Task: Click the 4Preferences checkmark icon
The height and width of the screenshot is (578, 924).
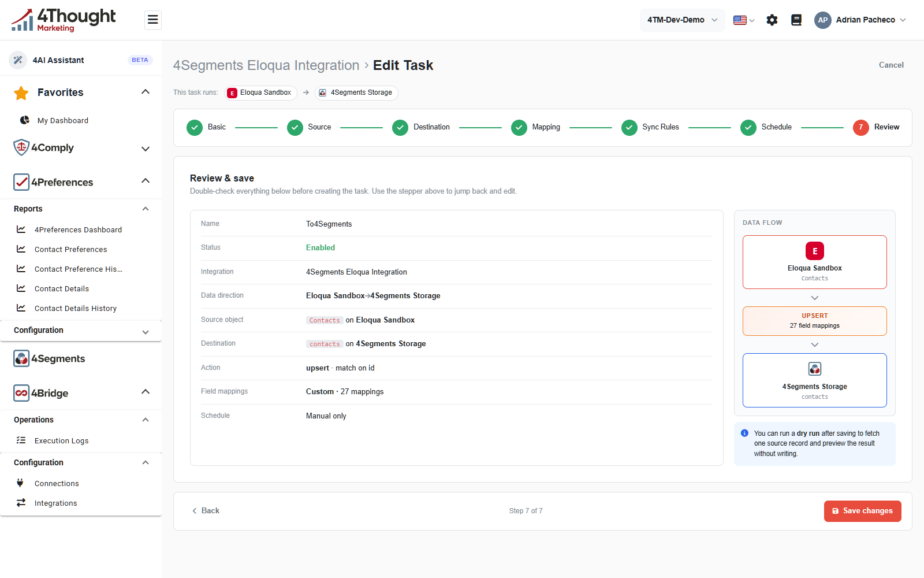Action: (x=21, y=182)
